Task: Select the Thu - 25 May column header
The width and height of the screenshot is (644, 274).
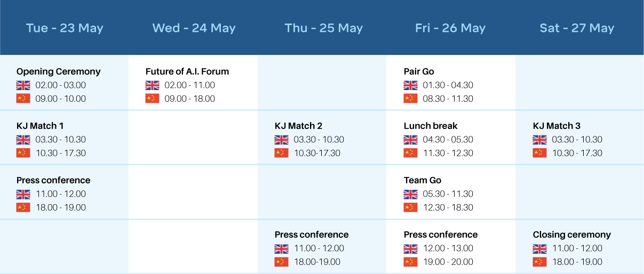Action: [323, 28]
